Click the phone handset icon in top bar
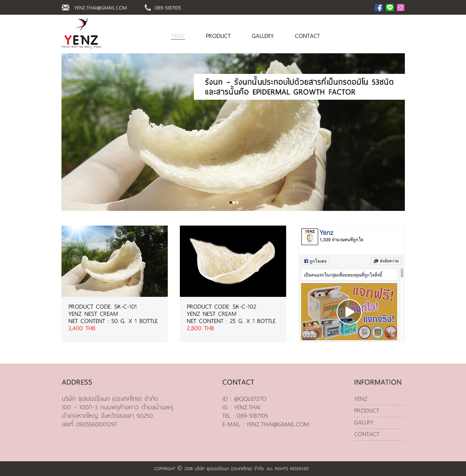The width and height of the screenshot is (466, 476). (x=148, y=8)
